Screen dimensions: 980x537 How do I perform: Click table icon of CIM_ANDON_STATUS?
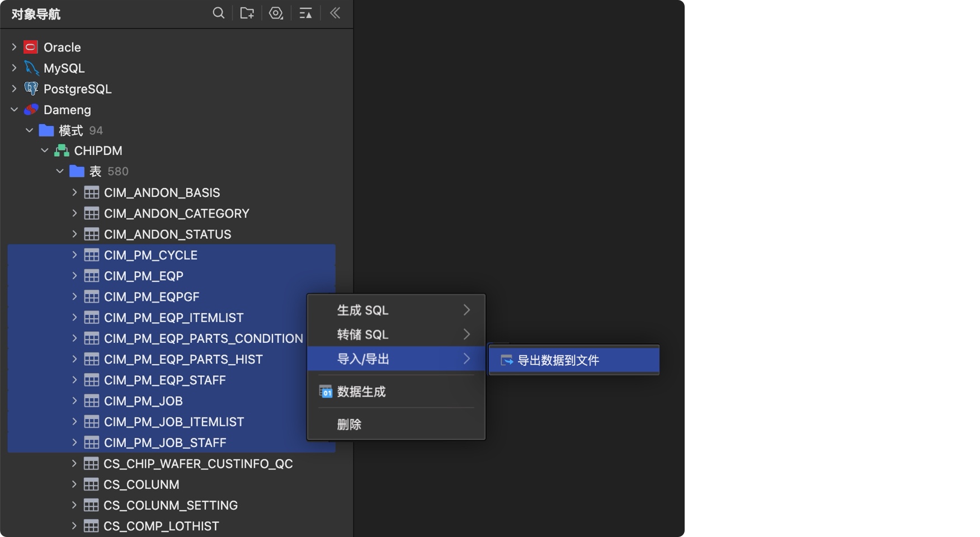[x=92, y=234]
